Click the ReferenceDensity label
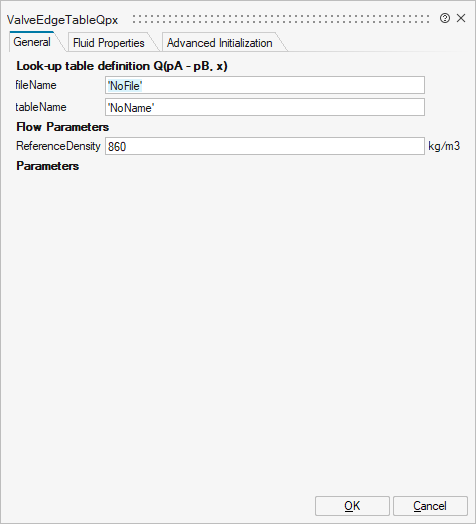The image size is (476, 524). pyautogui.click(x=58, y=146)
